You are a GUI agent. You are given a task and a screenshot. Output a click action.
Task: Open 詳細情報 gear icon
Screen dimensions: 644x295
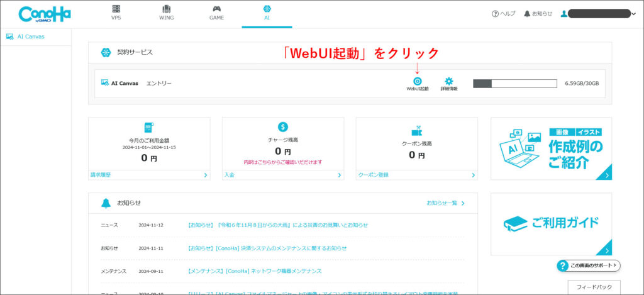point(449,84)
